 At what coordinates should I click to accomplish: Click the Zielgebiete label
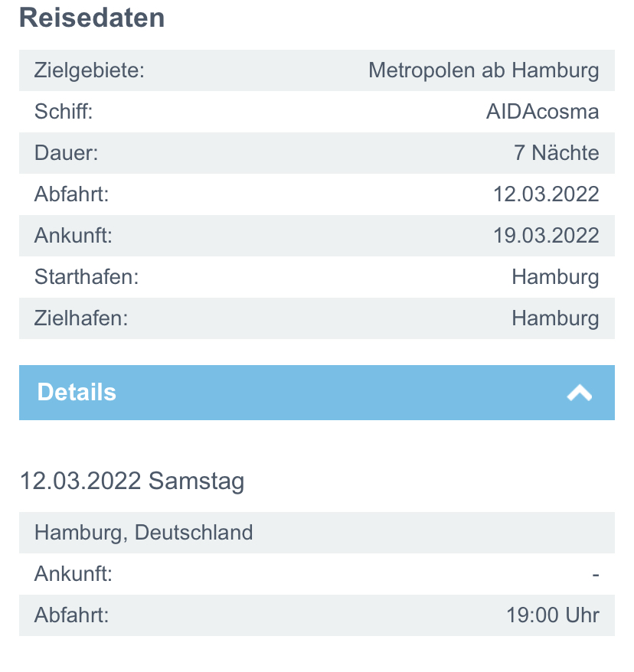pyautogui.click(x=90, y=71)
